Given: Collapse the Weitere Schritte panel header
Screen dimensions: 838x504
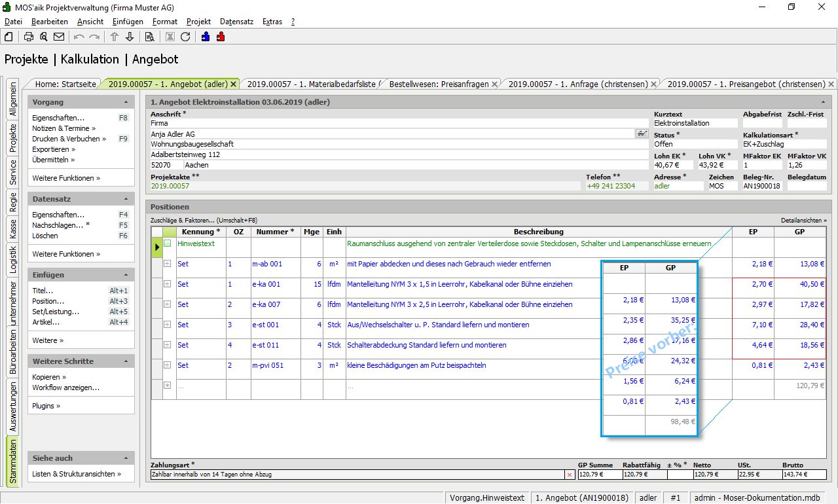Looking at the screenshot, I should coord(126,361).
